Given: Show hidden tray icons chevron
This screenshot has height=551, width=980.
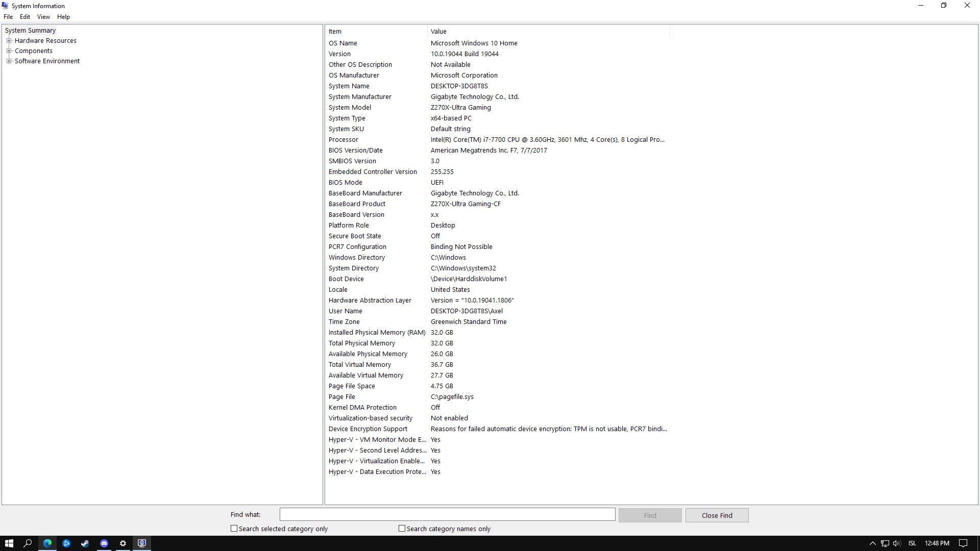Looking at the screenshot, I should click(x=872, y=543).
